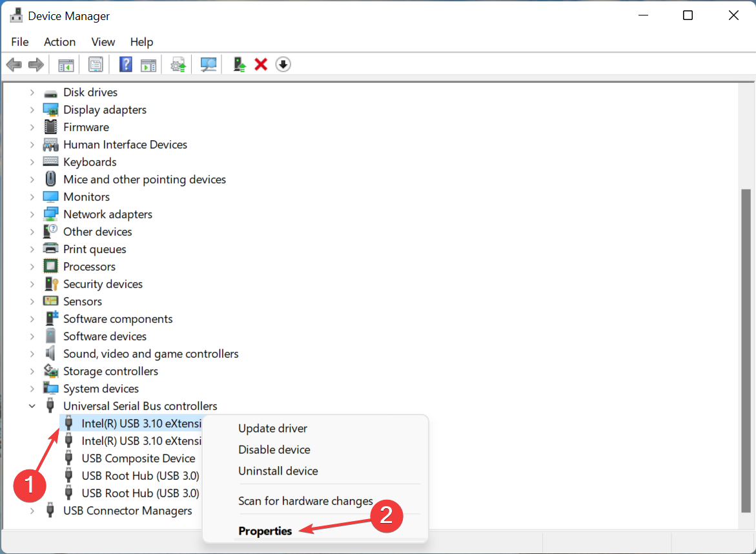Click the down-arrow Disable device icon

coord(283,64)
